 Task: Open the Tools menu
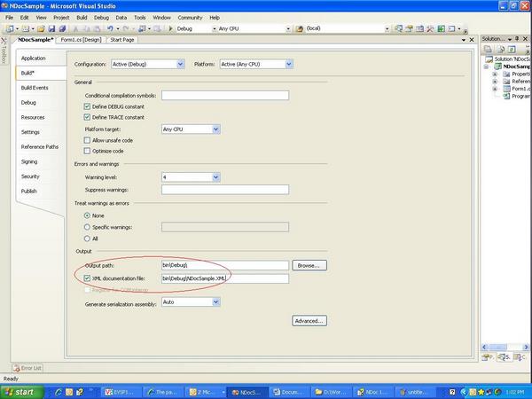[140, 18]
